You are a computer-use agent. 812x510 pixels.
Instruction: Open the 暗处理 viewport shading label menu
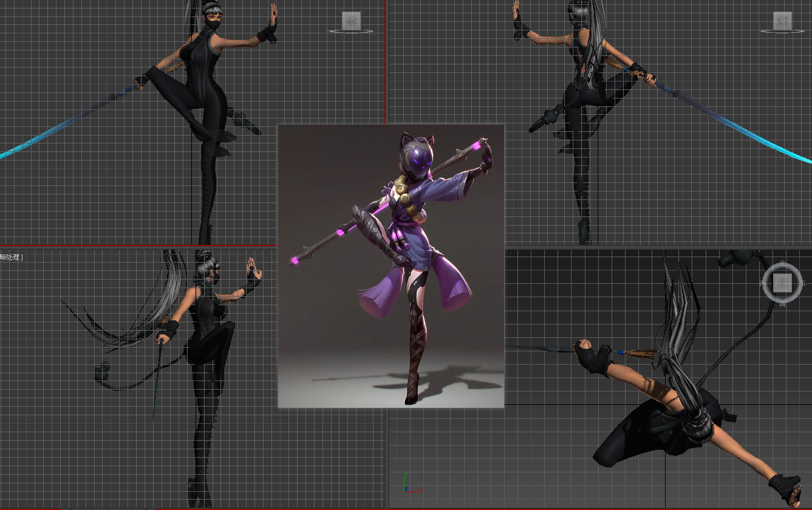click(11, 257)
